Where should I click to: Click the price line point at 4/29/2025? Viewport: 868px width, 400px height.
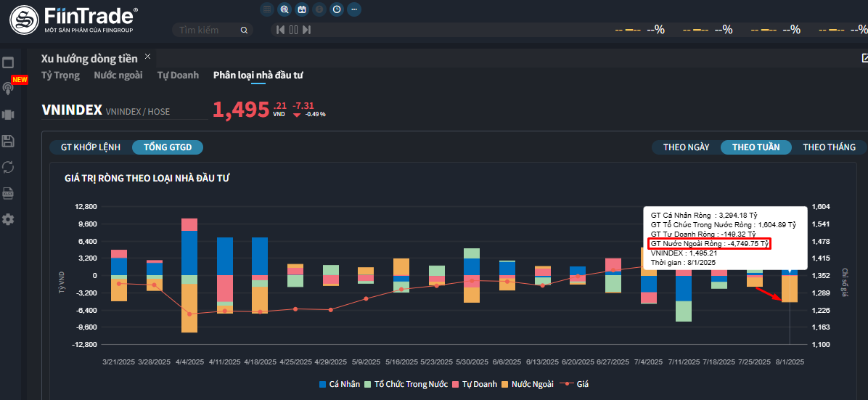point(331,310)
